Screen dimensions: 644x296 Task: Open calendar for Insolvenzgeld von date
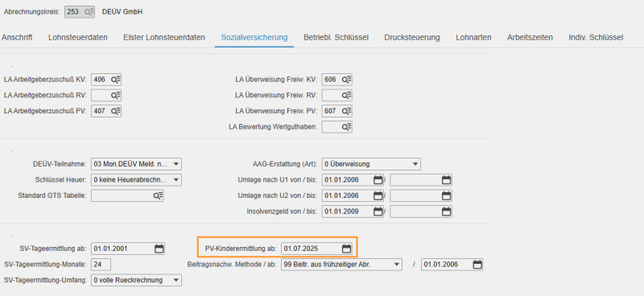(378, 212)
